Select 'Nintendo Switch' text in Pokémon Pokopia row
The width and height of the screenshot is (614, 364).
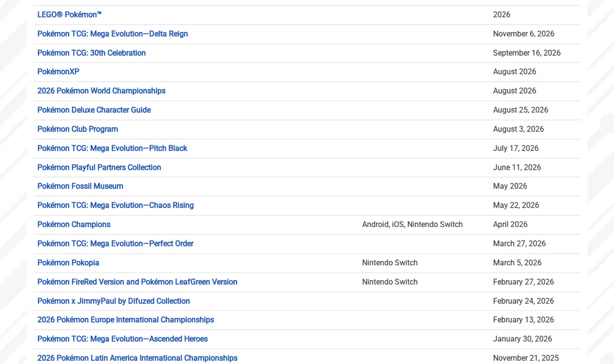pyautogui.click(x=390, y=263)
